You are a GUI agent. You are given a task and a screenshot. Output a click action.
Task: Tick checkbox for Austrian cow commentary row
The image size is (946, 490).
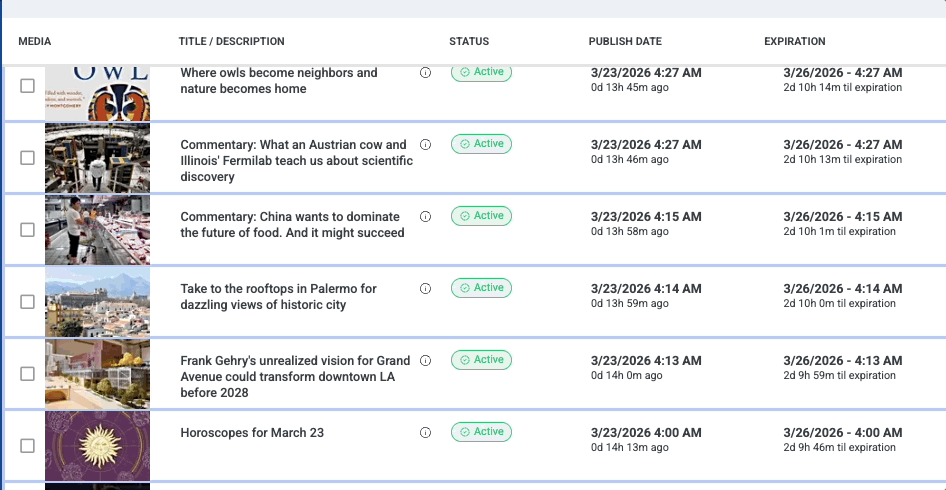pos(28,158)
